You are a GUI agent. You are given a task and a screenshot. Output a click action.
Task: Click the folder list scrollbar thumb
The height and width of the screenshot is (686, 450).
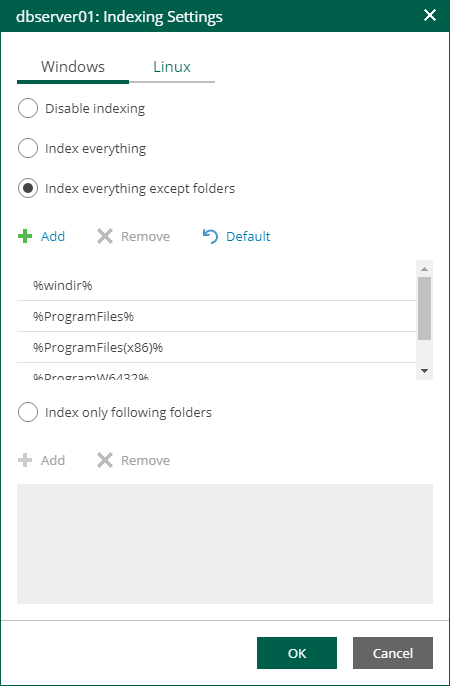424,308
